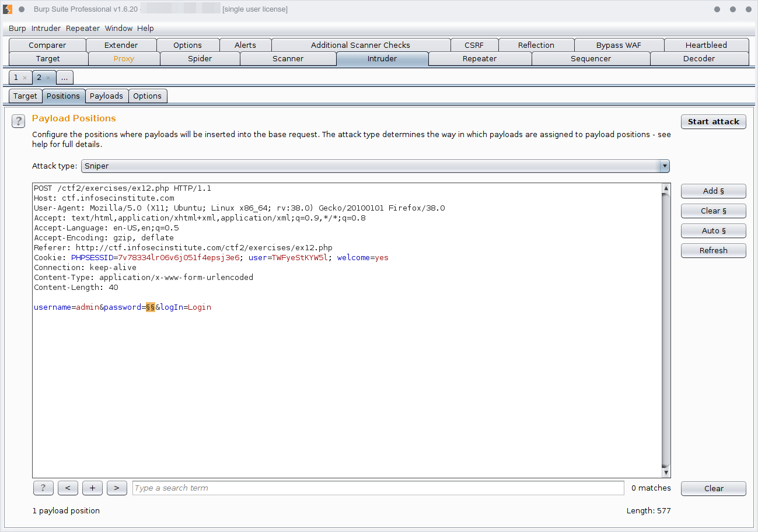Open the Repeater tool tab

tap(479, 59)
